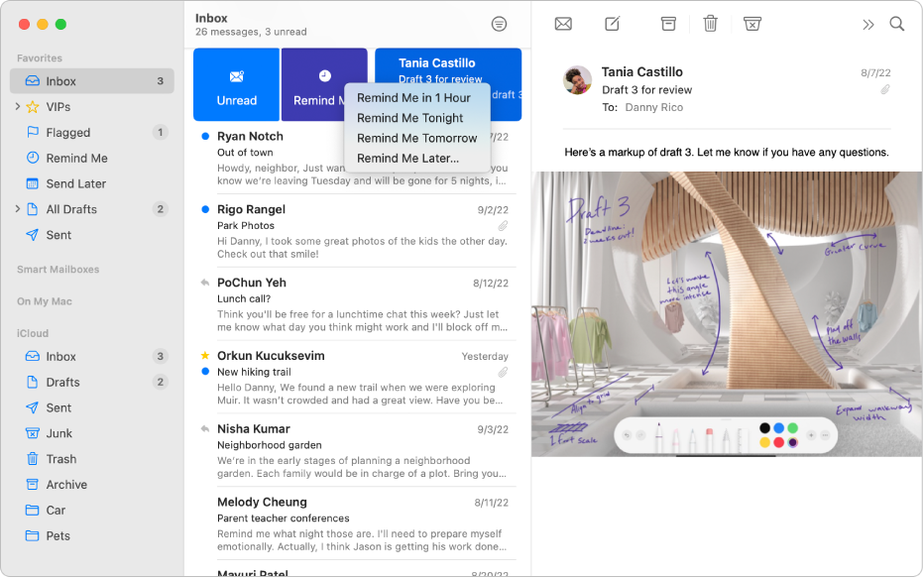Choose Remind Me Tomorrow from the menu
924x579 pixels.
pyautogui.click(x=416, y=138)
